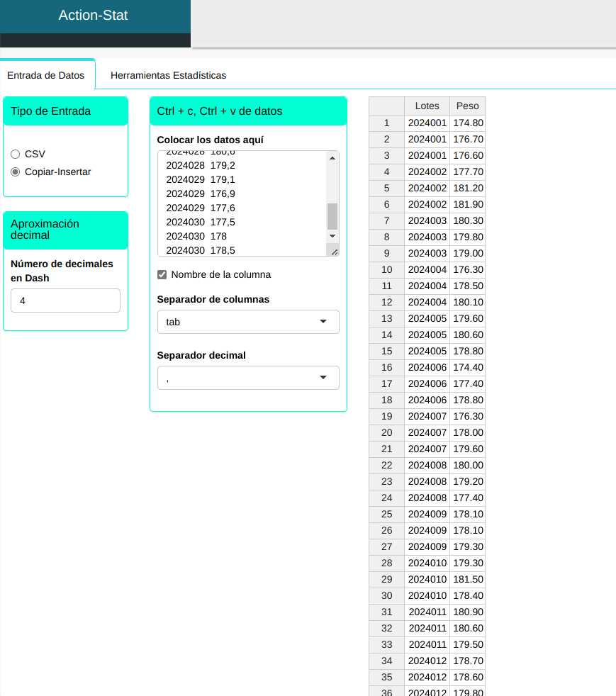Image resolution: width=616 pixels, height=696 pixels.
Task: Select the Copiar-Insertar radio option
Action: (15, 172)
